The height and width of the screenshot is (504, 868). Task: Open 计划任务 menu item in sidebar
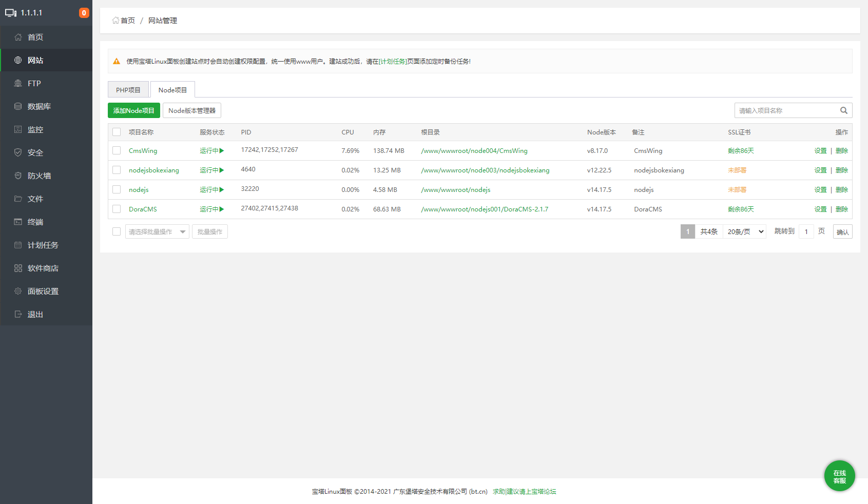tap(46, 245)
